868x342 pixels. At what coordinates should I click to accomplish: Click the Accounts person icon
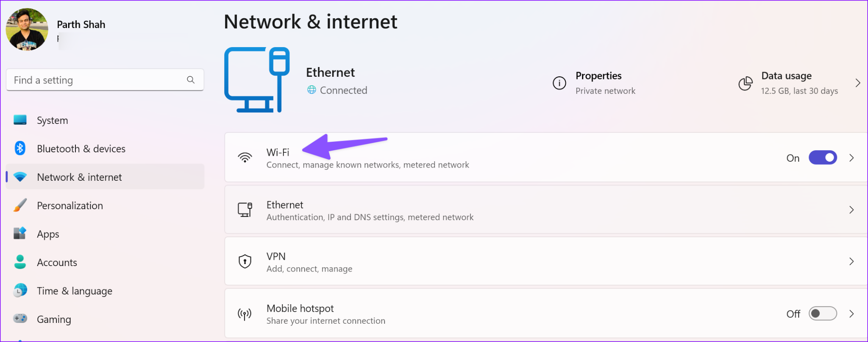[x=19, y=262]
